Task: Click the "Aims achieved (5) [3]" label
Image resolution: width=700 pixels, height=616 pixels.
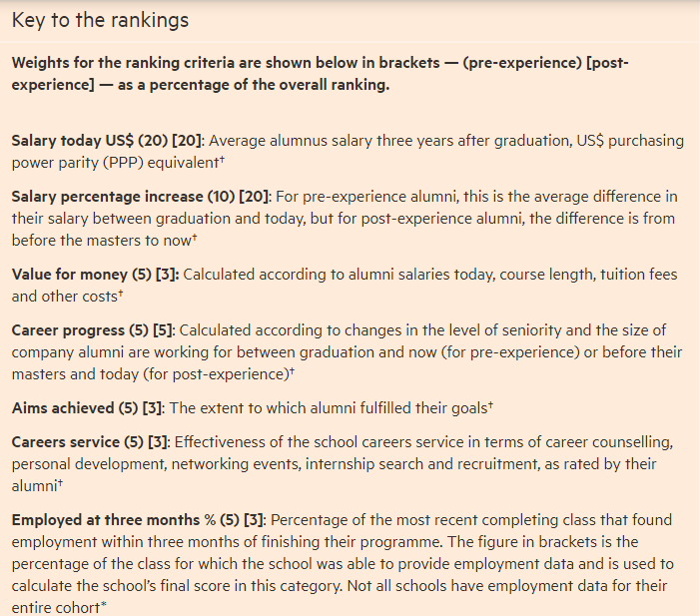Action: point(88,408)
